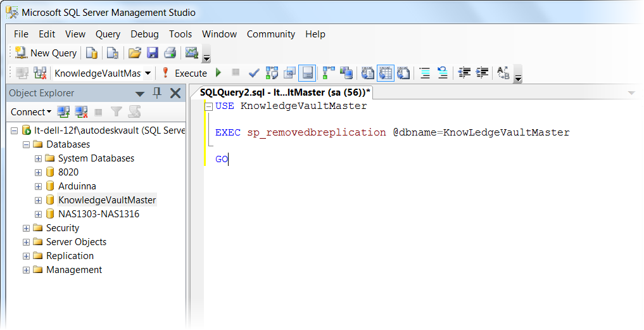The width and height of the screenshot is (644, 330).
Task: Open the Window menu
Action: (x=219, y=34)
